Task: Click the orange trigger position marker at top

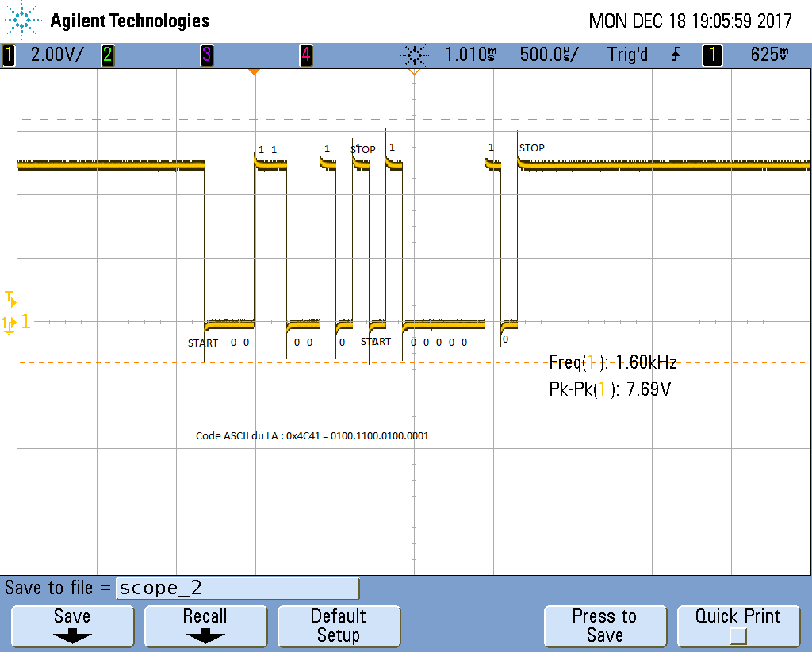Action: click(254, 72)
